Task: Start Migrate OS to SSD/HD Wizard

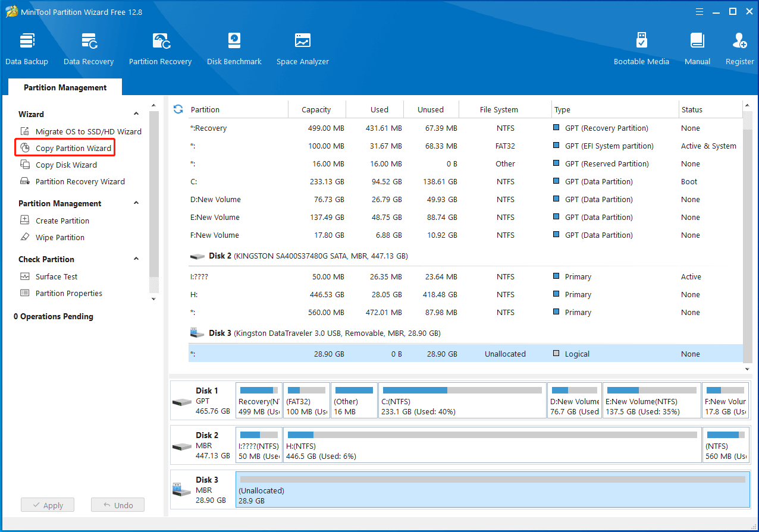Action: click(81, 131)
